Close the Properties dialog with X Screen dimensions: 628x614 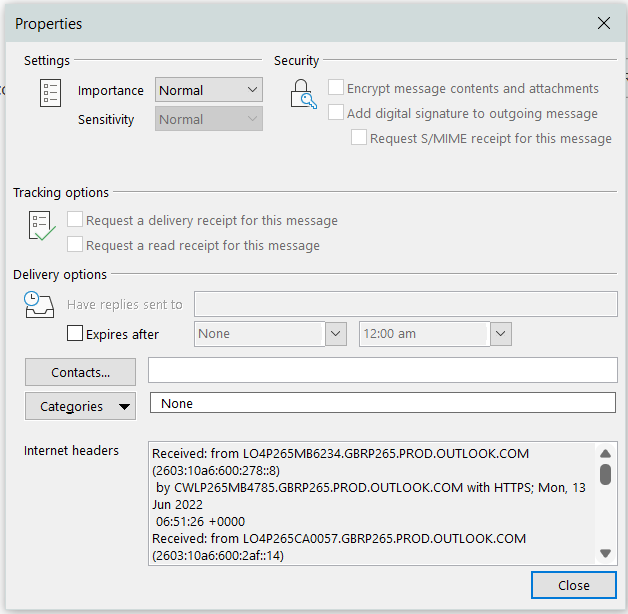tap(602, 23)
